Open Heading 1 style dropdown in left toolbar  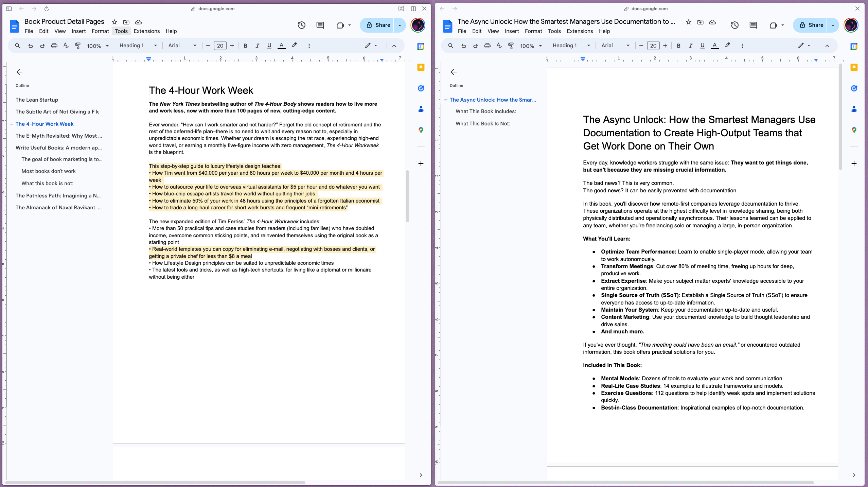(138, 46)
